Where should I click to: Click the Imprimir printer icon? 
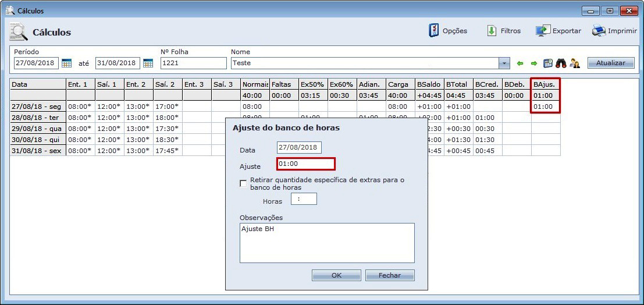pos(599,31)
